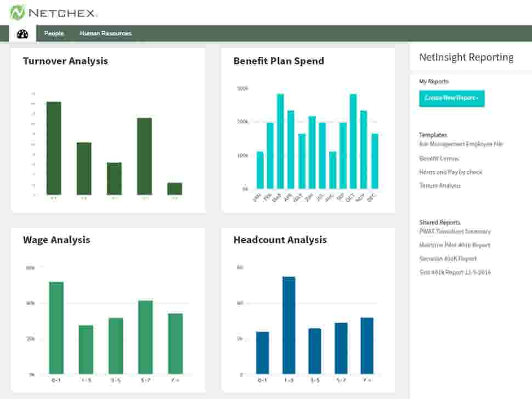Click the Wage Analysis chart title
This screenshot has width=532, height=399.
pyautogui.click(x=56, y=240)
